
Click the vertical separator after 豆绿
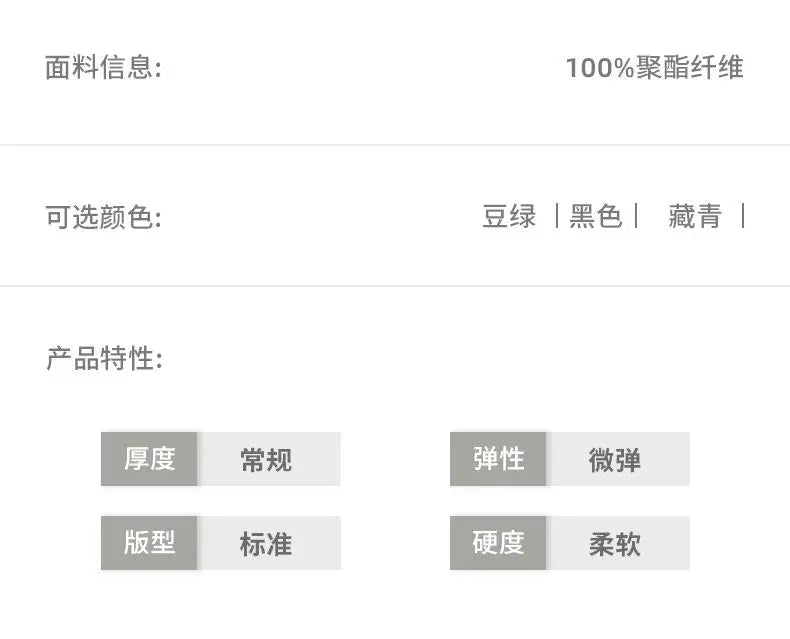(x=555, y=216)
